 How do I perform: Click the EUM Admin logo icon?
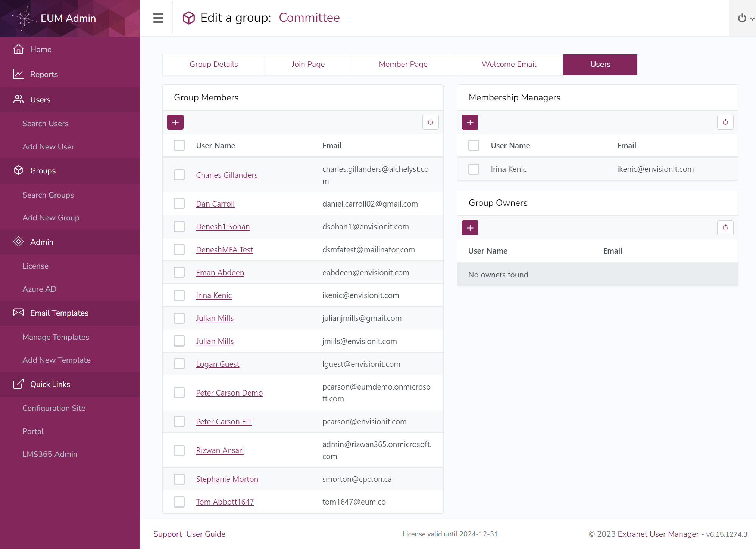(24, 18)
